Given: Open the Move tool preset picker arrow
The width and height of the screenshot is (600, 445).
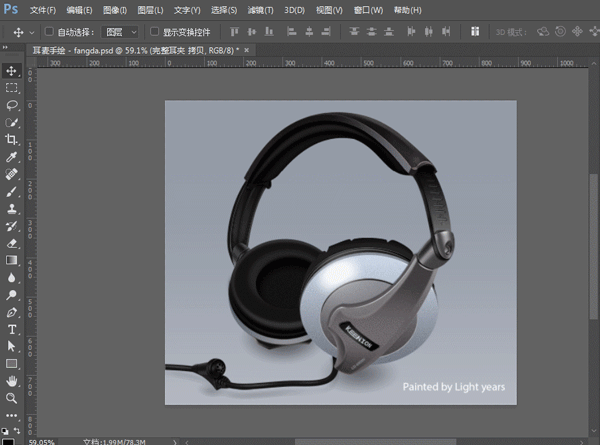Looking at the screenshot, I should click(x=32, y=33).
